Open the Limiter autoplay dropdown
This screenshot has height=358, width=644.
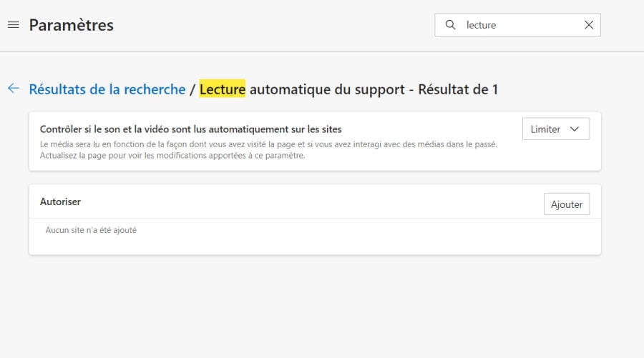pyautogui.click(x=556, y=129)
